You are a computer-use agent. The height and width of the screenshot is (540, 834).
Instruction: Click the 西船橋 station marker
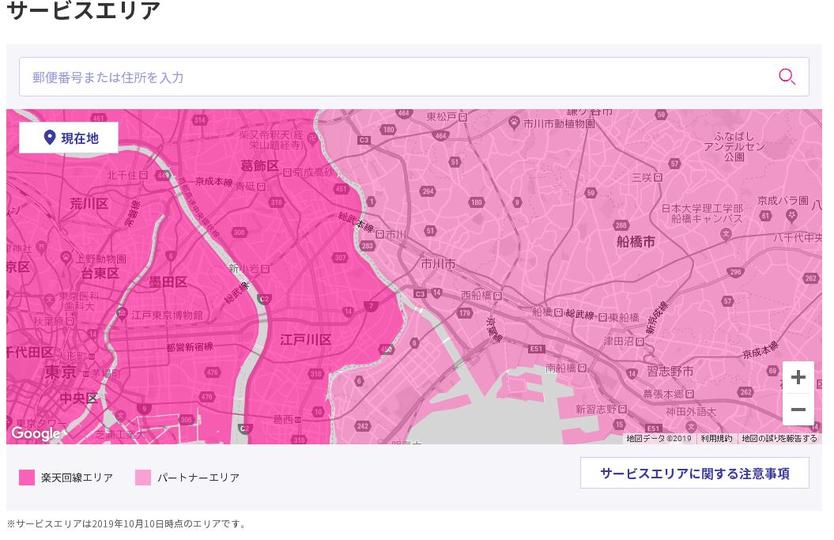pyautogui.click(x=498, y=295)
